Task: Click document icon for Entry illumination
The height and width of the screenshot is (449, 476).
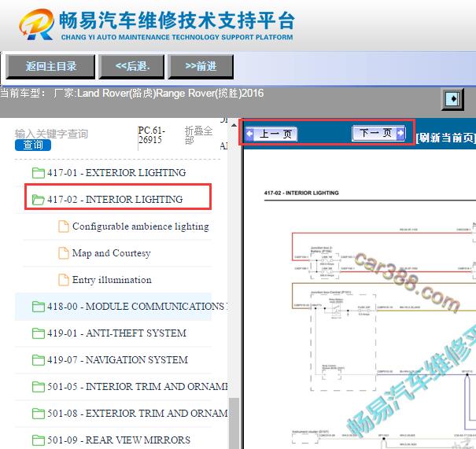Action: pyautogui.click(x=64, y=280)
